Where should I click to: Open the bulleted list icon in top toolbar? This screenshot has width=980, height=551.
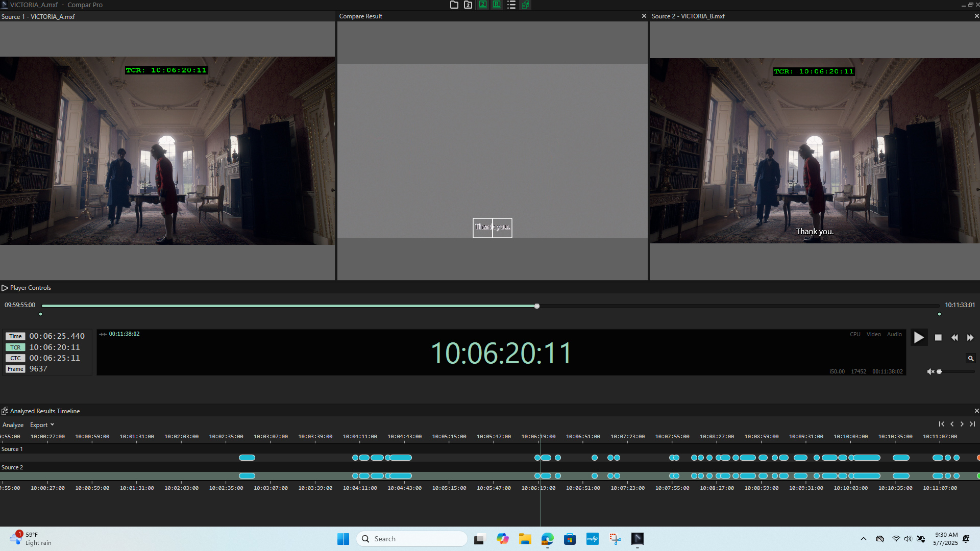[x=511, y=5]
